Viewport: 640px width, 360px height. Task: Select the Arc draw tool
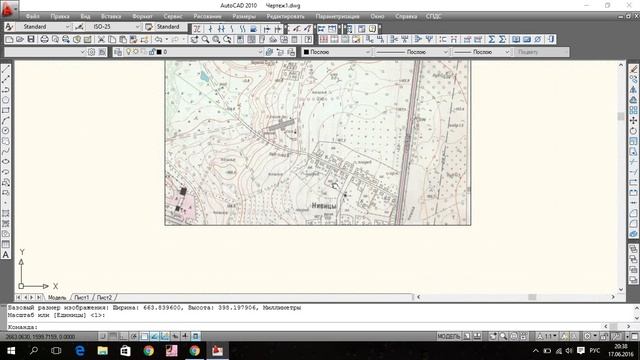[6, 120]
